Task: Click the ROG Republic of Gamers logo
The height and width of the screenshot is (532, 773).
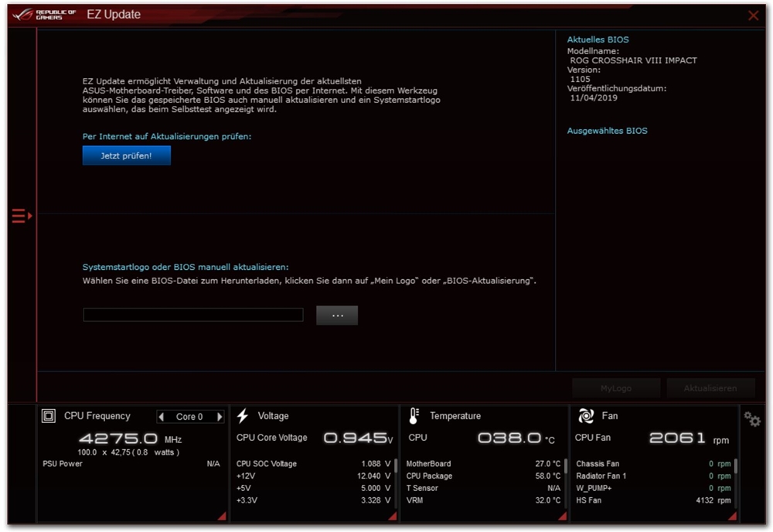Action: point(44,14)
